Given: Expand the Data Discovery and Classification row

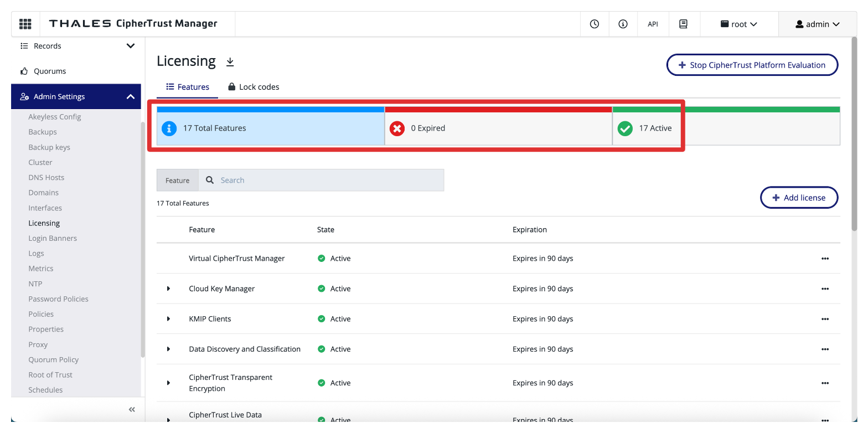Looking at the screenshot, I should click(x=168, y=349).
